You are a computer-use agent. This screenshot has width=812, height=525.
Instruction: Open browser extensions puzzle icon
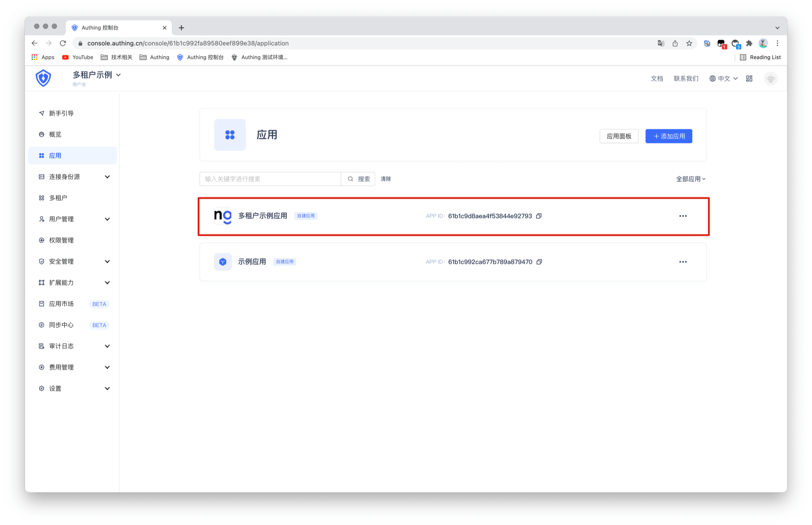tap(749, 43)
